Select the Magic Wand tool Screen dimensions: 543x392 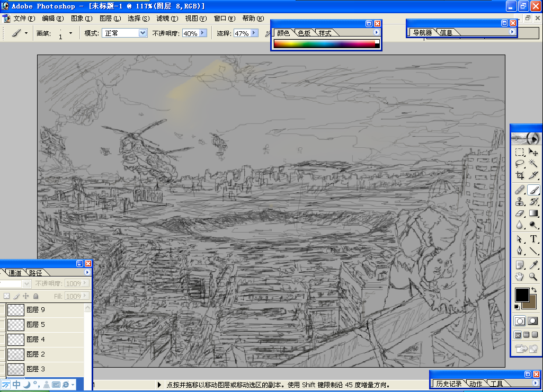[x=533, y=164]
